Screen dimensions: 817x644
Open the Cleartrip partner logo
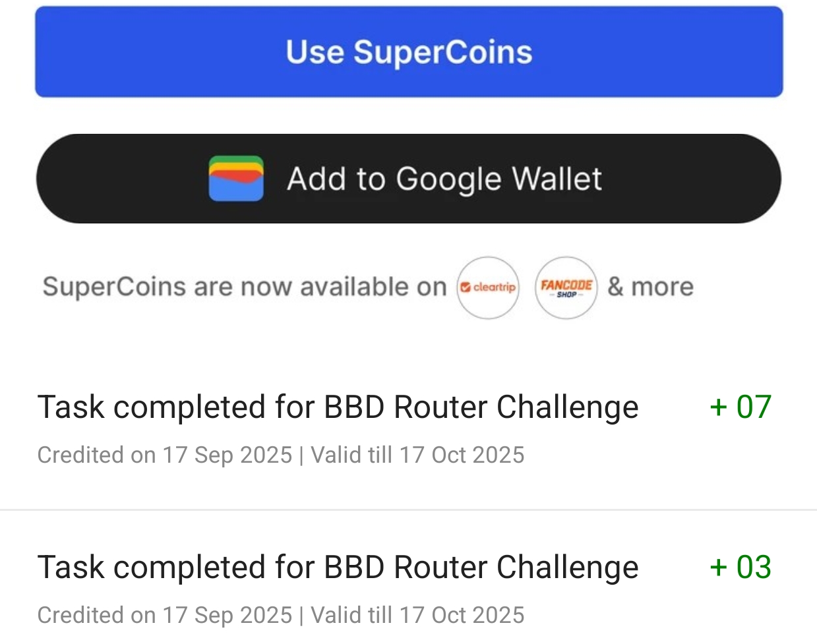pyautogui.click(x=488, y=287)
